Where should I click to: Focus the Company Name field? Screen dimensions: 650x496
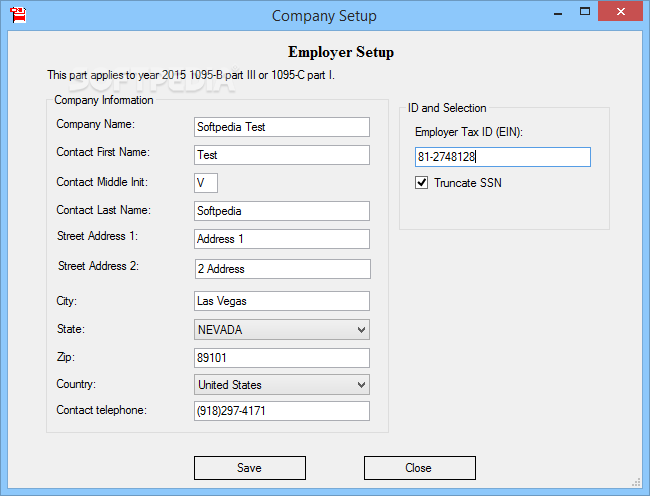coord(282,127)
